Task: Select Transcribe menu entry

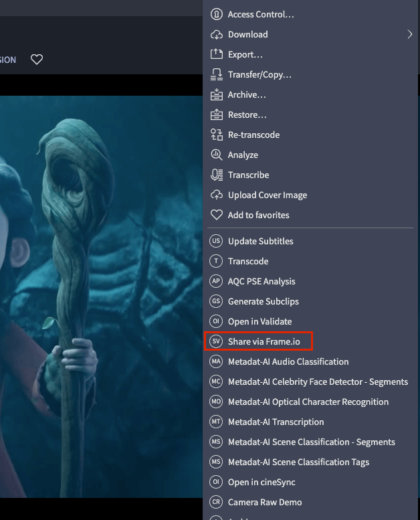Action: 310,175
